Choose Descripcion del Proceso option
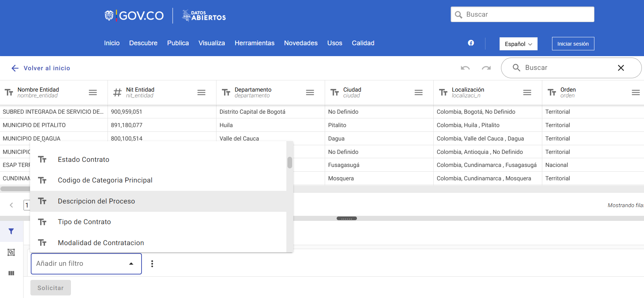 [x=158, y=201]
